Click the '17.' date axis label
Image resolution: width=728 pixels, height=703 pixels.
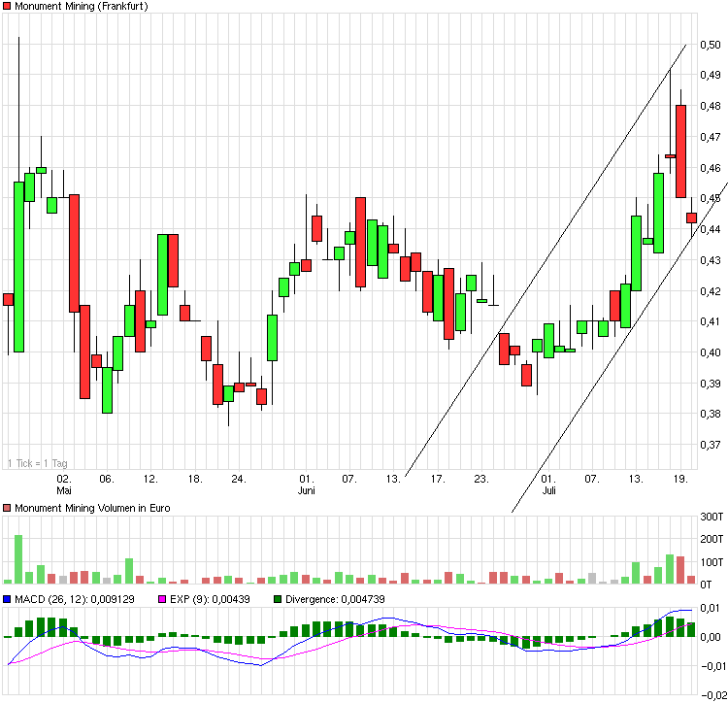pos(438,479)
